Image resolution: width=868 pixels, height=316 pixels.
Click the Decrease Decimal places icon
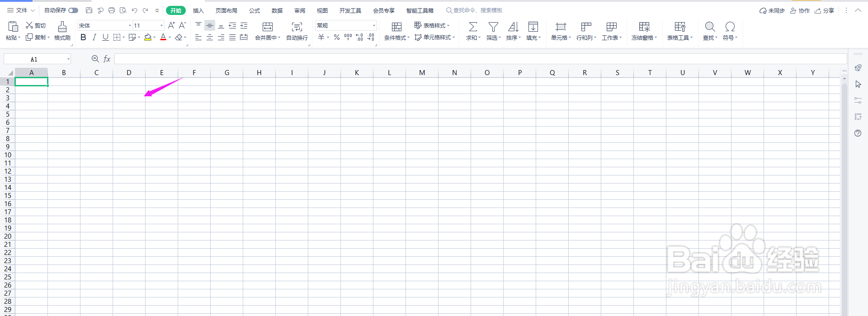click(371, 38)
